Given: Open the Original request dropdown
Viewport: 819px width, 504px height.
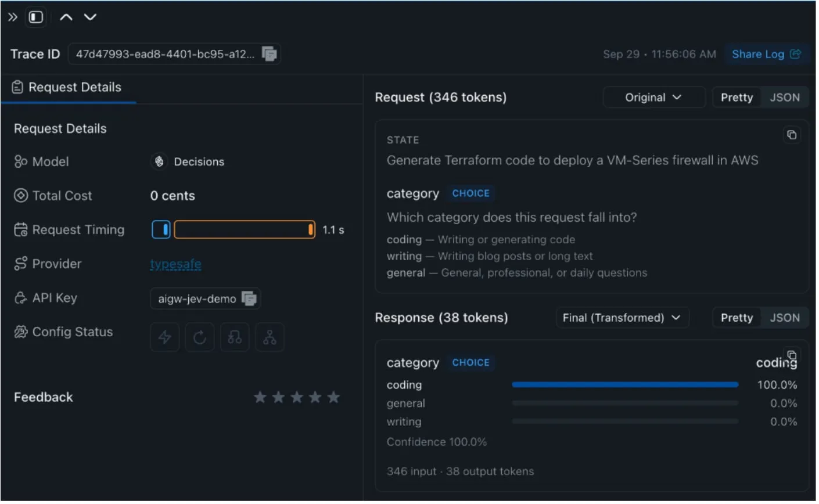Looking at the screenshot, I should tap(654, 98).
